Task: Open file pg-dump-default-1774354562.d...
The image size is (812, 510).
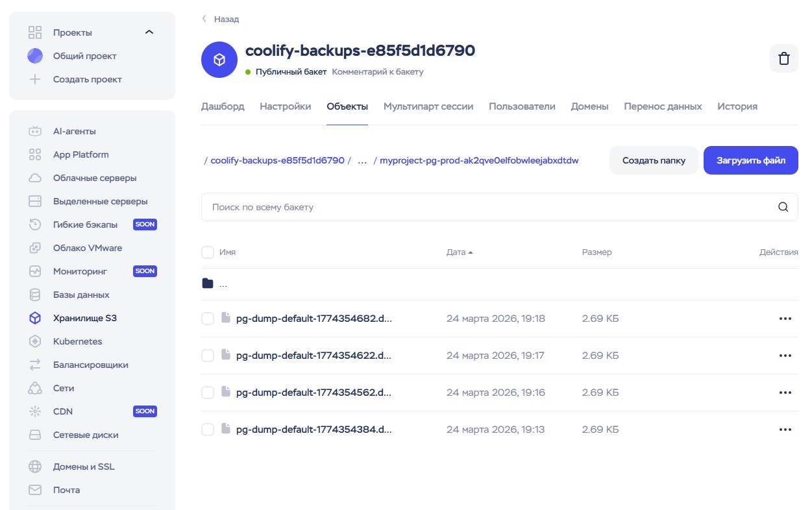Action: (x=314, y=393)
